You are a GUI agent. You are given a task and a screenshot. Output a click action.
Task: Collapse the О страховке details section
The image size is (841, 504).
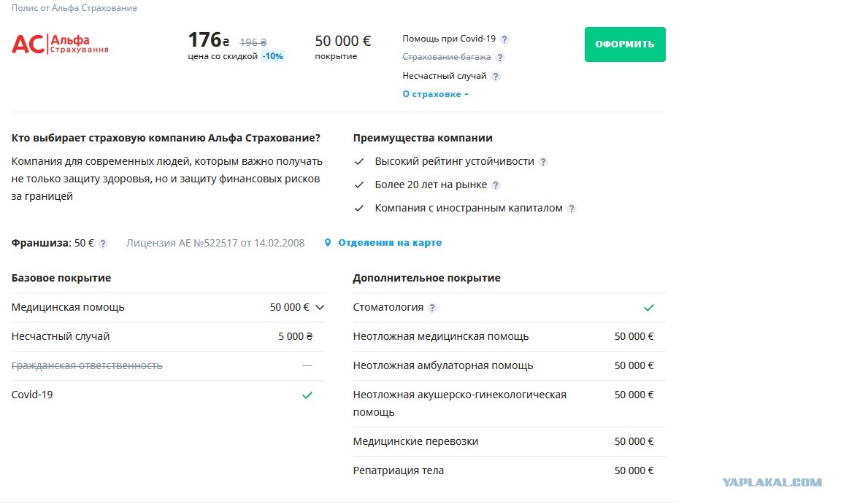pos(436,94)
